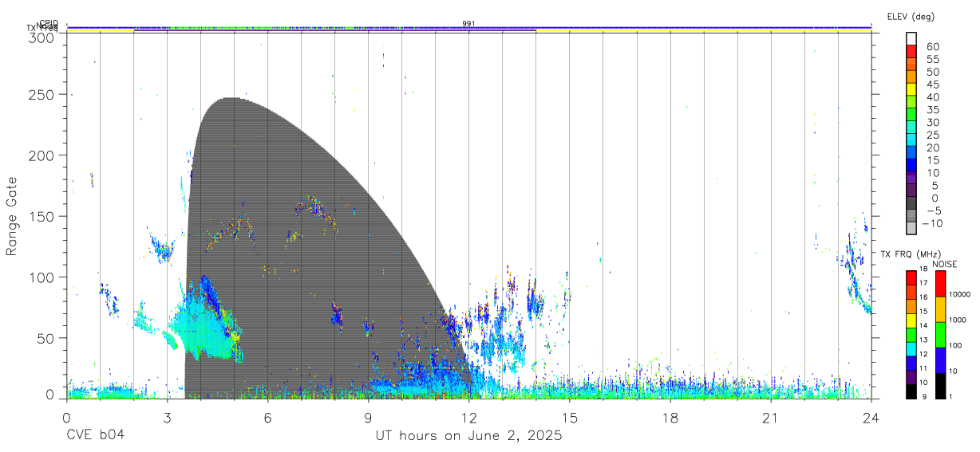Click the 60 label on ELEV scale
This screenshot has width=980, height=452.
pyautogui.click(x=933, y=47)
